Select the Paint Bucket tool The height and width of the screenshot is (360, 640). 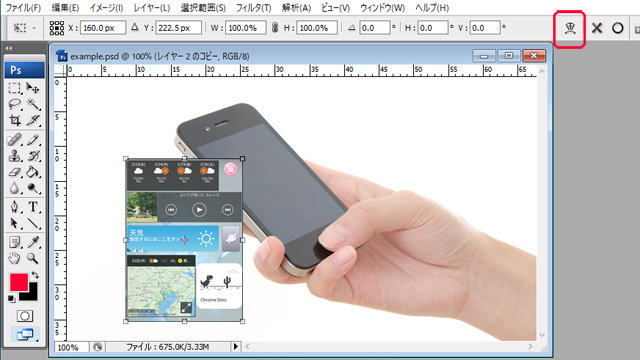pyautogui.click(x=33, y=172)
